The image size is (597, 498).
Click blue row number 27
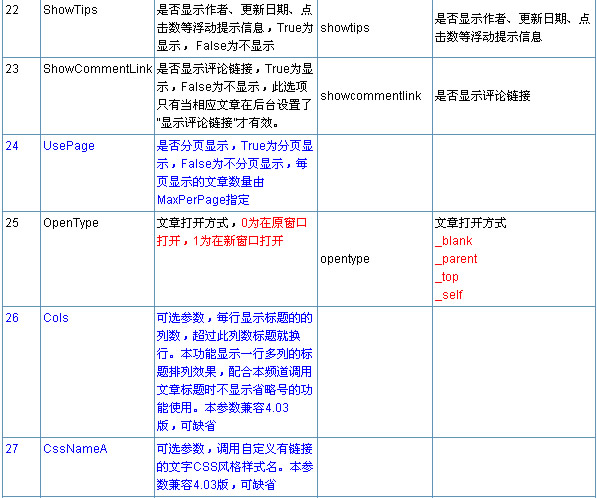click(x=12, y=449)
